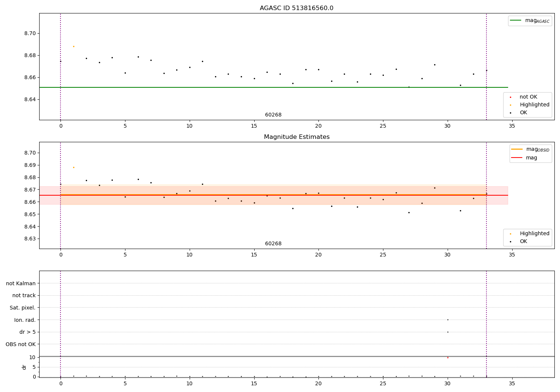The height and width of the screenshot is (392, 560).
Task: Select the mag AGASC legend entry
Action: (x=530, y=21)
